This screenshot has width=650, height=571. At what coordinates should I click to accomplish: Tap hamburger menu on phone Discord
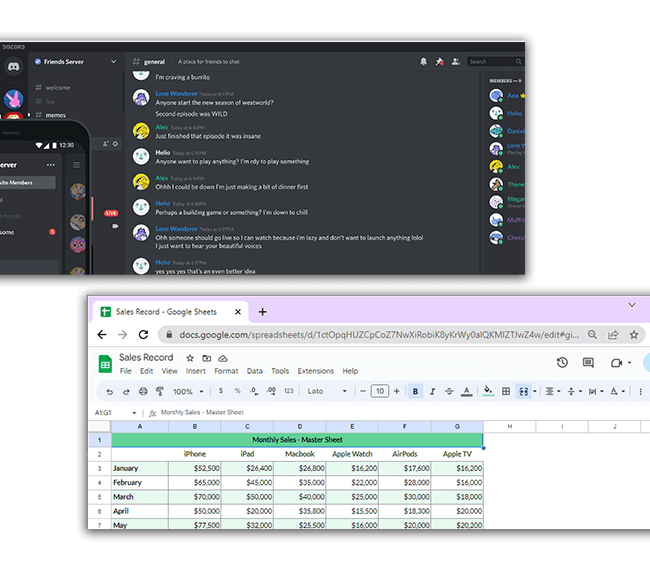[x=77, y=165]
